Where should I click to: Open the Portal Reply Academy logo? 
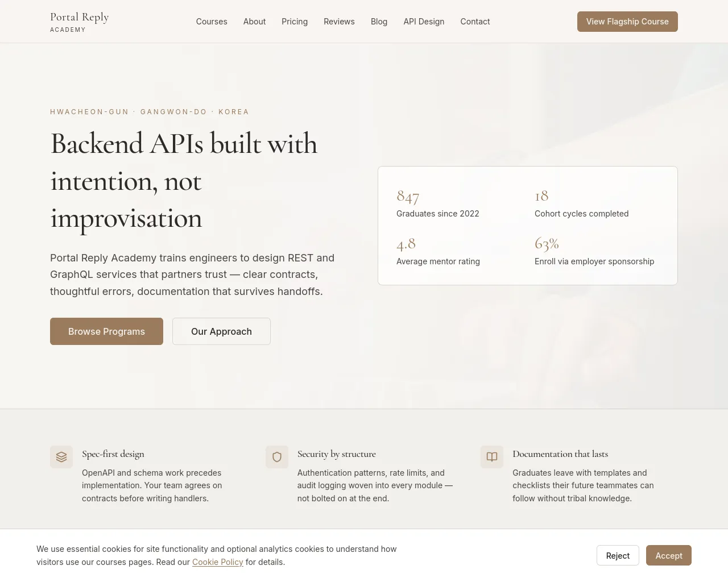80,22
